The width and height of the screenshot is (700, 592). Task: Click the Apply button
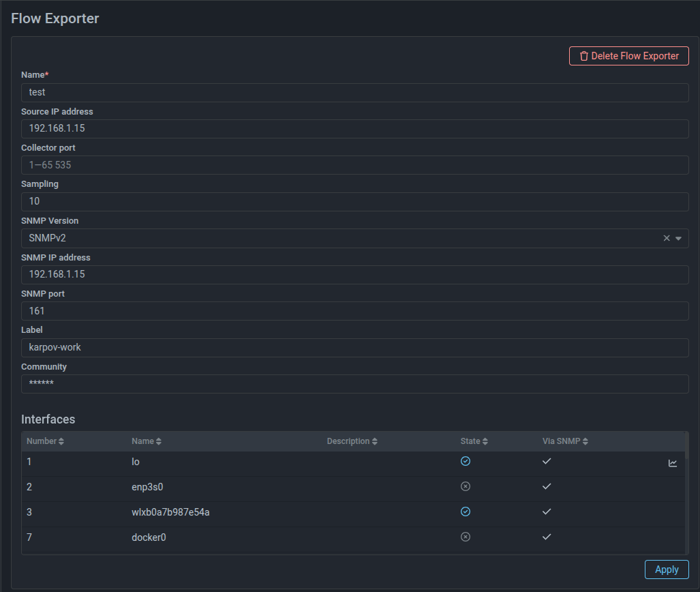tap(666, 569)
